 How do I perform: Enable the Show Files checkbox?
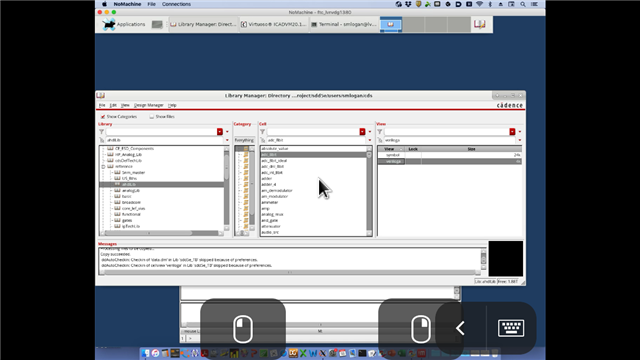(151, 117)
